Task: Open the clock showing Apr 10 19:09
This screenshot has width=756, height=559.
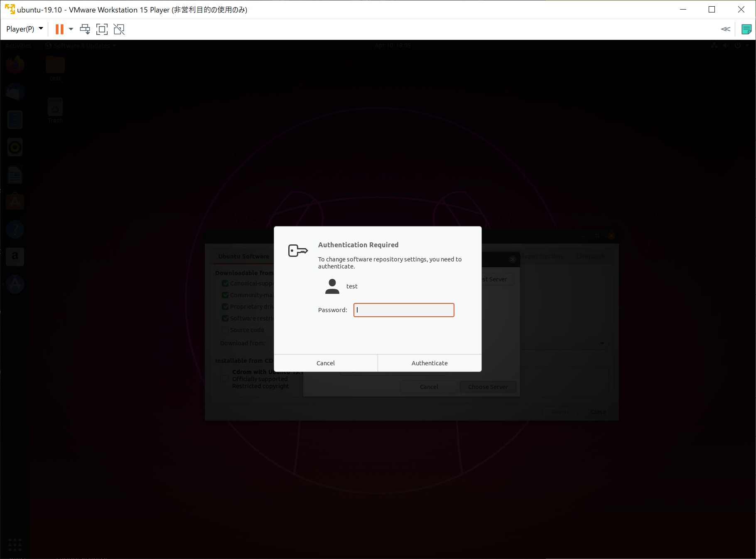Action: [x=393, y=46]
